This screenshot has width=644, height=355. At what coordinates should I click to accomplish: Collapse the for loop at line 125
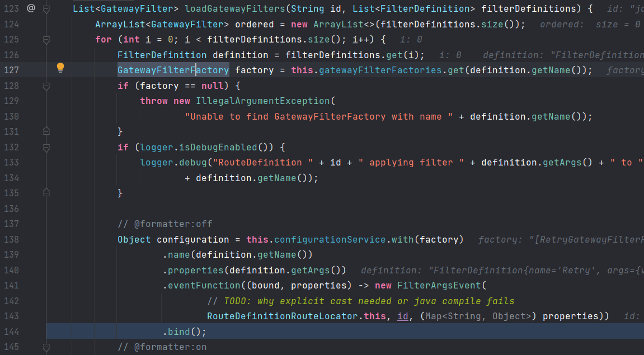(46, 40)
